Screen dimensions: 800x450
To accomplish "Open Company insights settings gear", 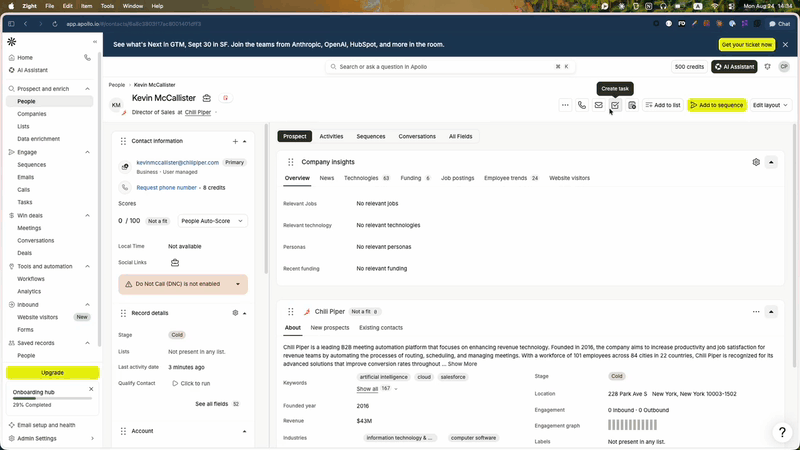I will (756, 162).
